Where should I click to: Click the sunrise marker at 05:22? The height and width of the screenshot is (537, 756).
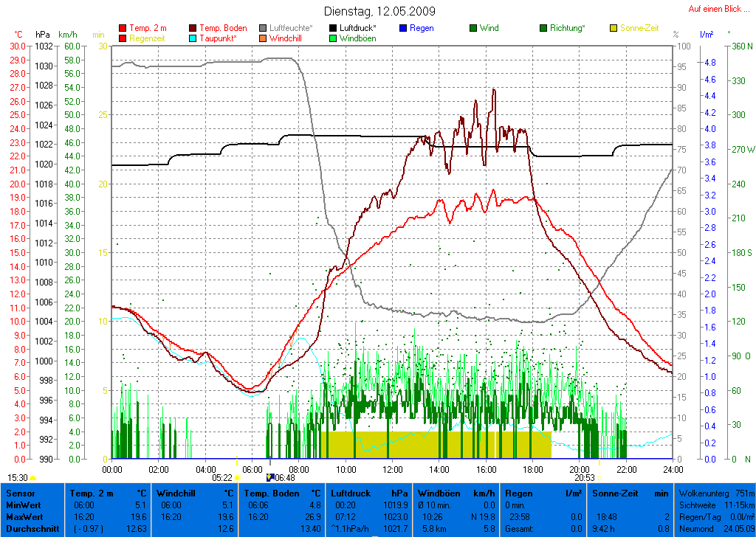(238, 478)
